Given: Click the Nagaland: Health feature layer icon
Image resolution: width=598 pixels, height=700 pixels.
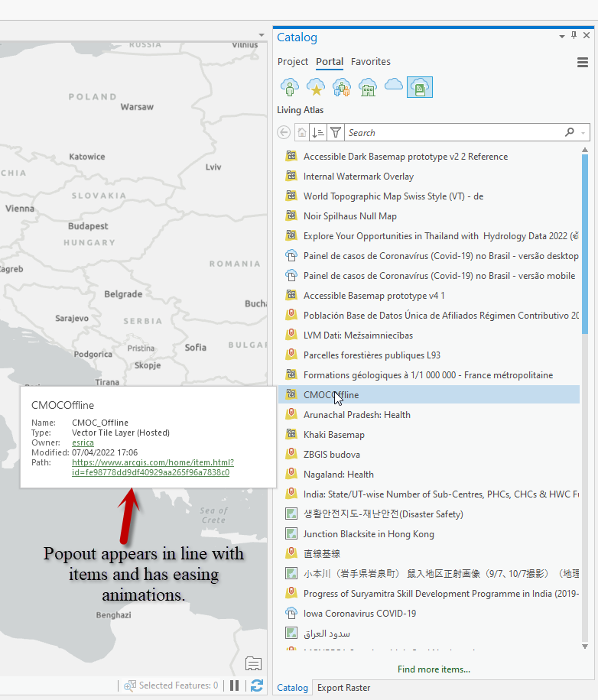Looking at the screenshot, I should pos(291,473).
